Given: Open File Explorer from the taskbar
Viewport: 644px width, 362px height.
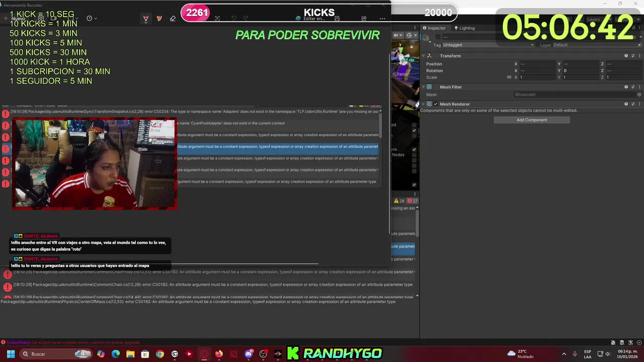Looking at the screenshot, I should (130, 354).
